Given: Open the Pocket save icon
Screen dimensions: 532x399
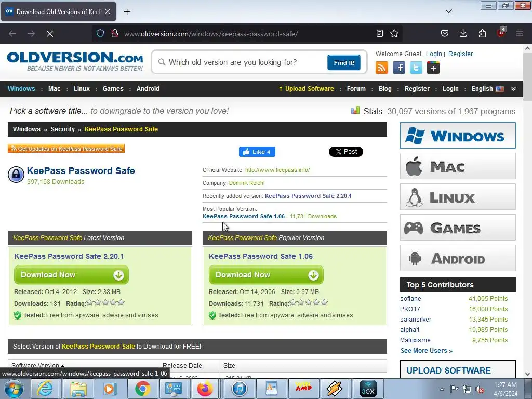Looking at the screenshot, I should [x=445, y=33].
